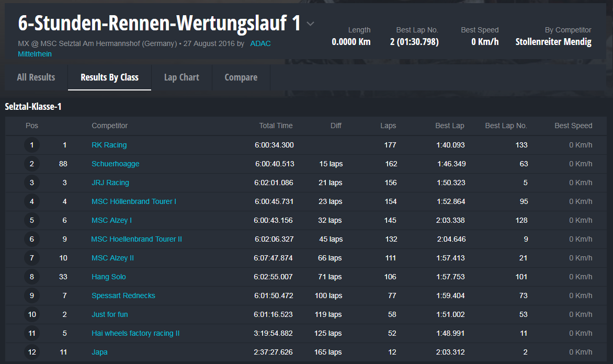Click the Best Lap column header

click(x=449, y=126)
